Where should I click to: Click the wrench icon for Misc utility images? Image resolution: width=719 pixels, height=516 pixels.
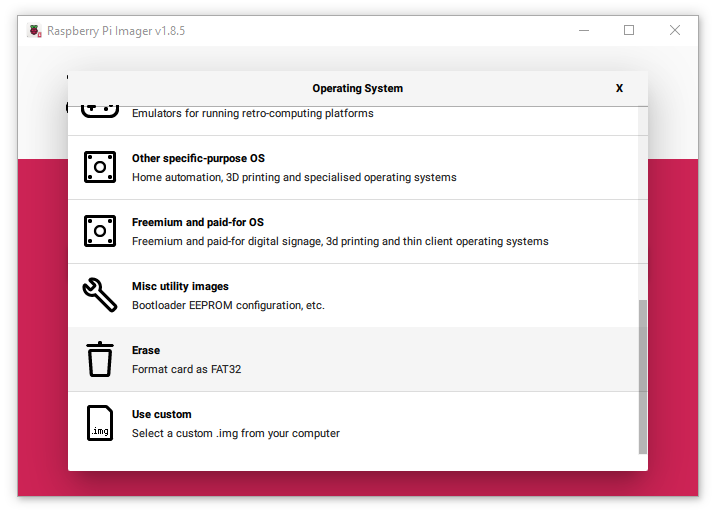(100, 295)
